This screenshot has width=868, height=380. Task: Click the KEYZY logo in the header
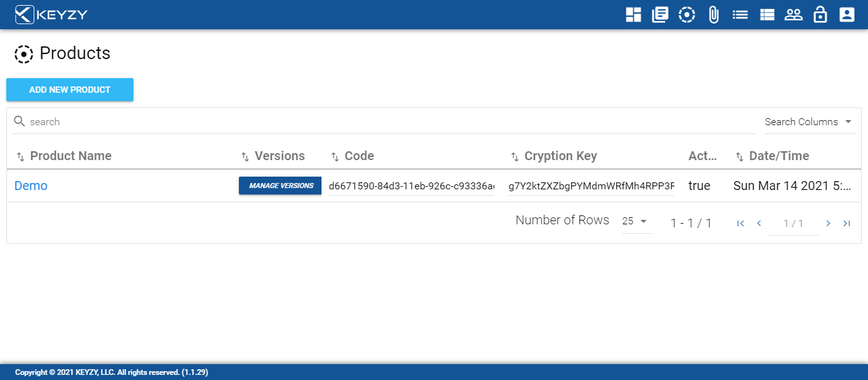point(51,14)
